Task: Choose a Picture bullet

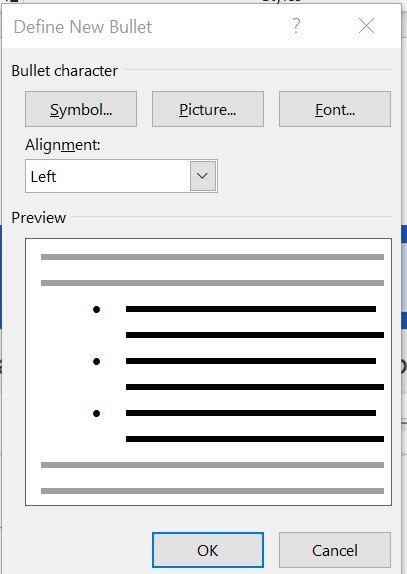Action: (x=208, y=109)
